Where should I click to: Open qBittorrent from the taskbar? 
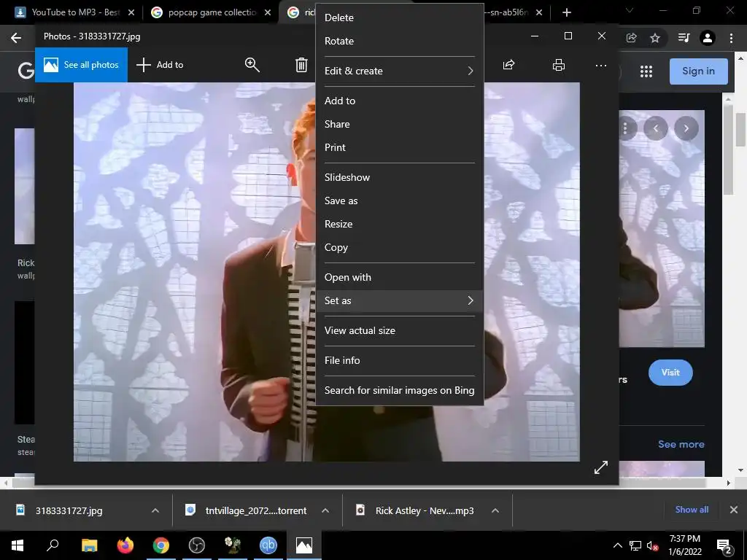tap(268, 545)
